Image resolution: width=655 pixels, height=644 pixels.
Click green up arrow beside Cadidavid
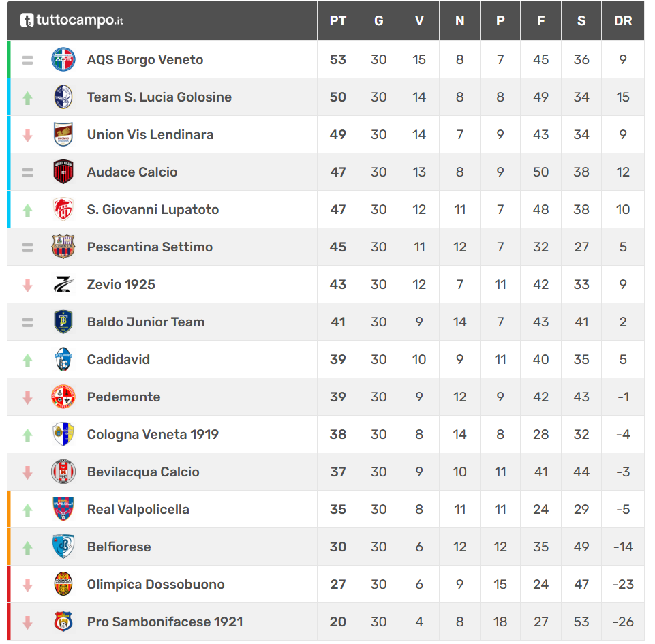(27, 360)
